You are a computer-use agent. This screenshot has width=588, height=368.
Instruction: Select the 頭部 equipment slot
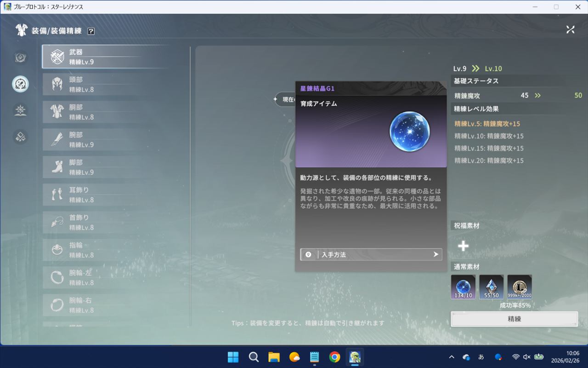tap(106, 85)
